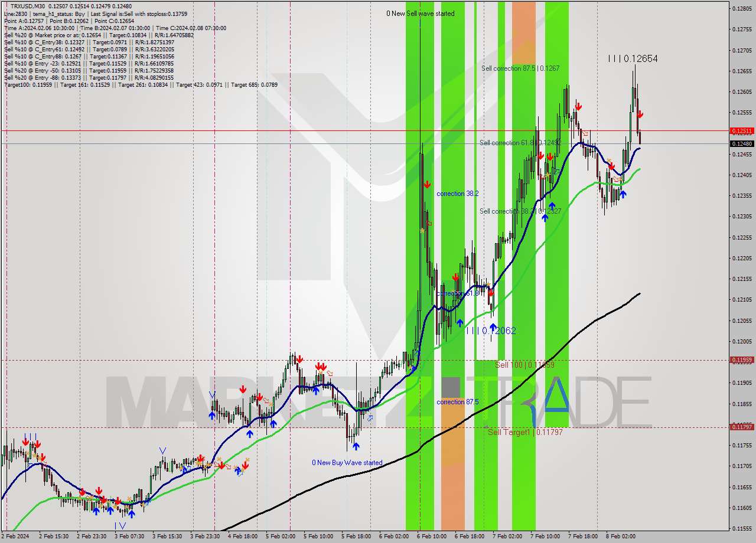Screen dimensions: 756x543
Task: Select the 'Target100: 0.11959' targets line
Action: (x=141, y=85)
